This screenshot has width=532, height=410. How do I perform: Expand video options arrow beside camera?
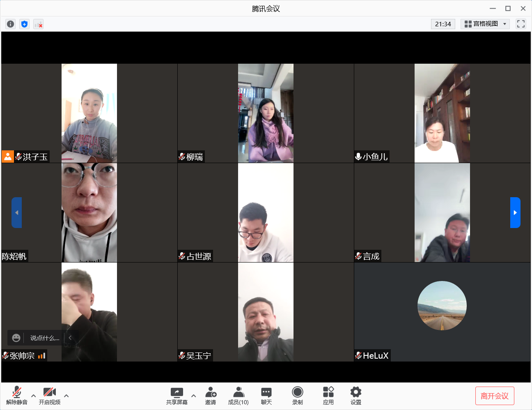click(66, 396)
